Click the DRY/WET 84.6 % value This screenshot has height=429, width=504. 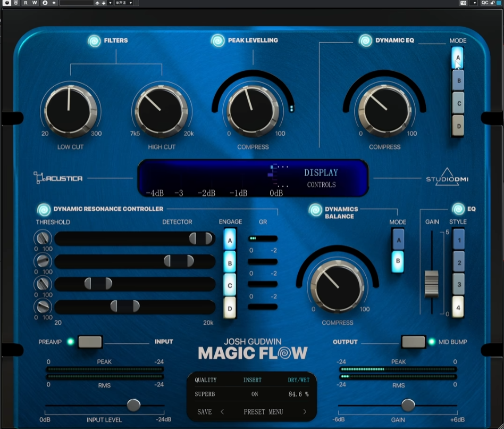pos(298,394)
